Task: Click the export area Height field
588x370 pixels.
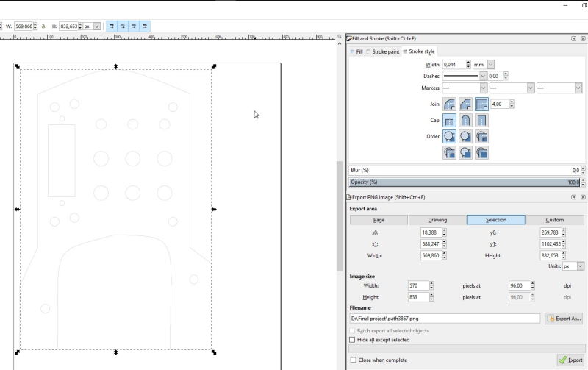Action: pos(551,255)
